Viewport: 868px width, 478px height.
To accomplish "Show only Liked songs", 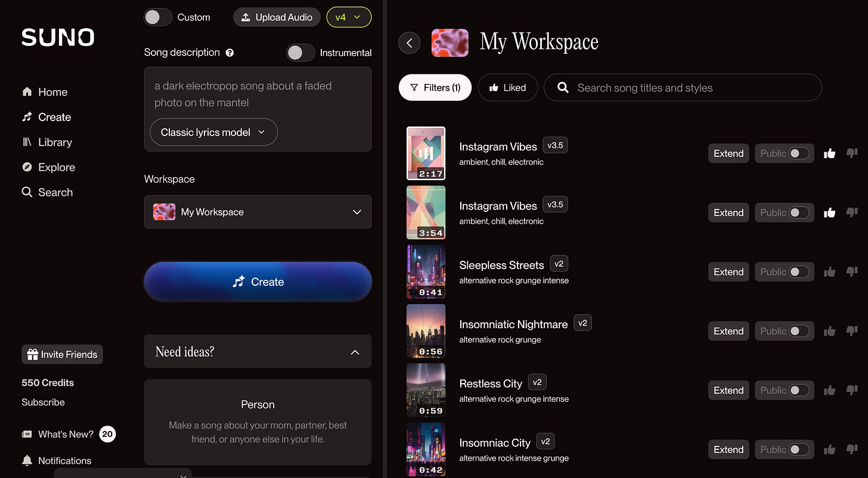I will coord(507,88).
